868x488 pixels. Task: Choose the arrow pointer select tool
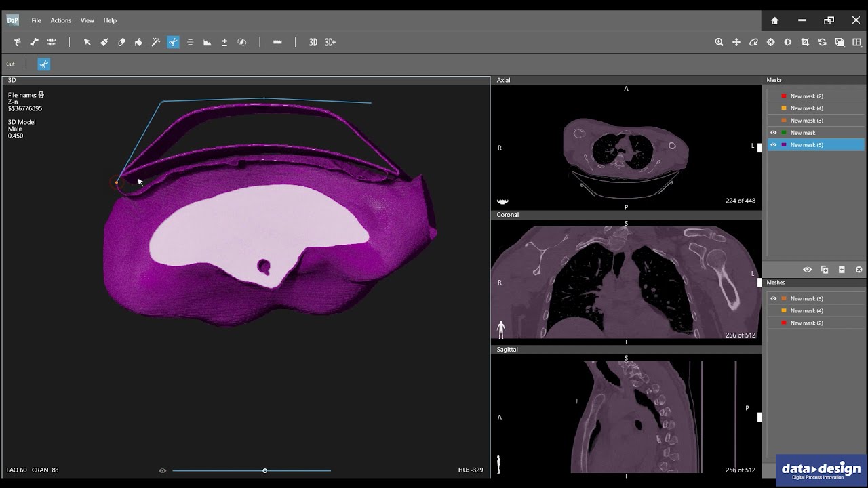pos(87,42)
